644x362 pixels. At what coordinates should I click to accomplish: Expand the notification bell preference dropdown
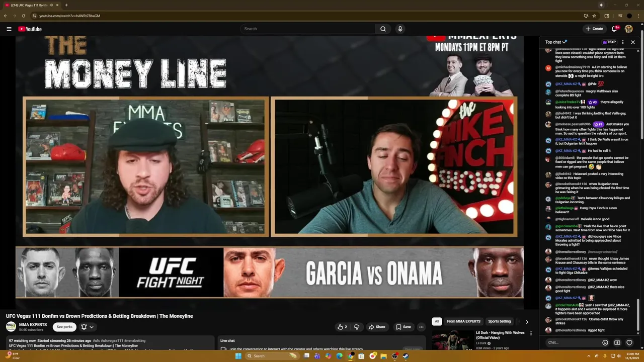click(x=87, y=327)
